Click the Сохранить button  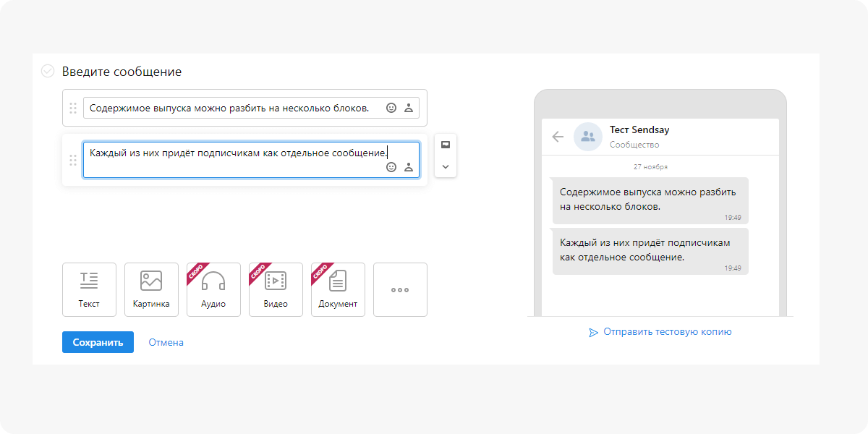98,342
